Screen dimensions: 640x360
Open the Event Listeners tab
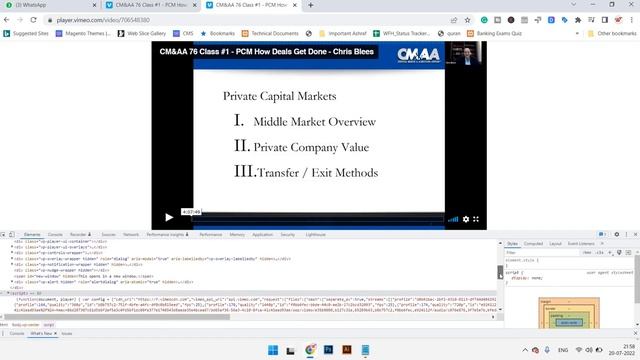581,244
